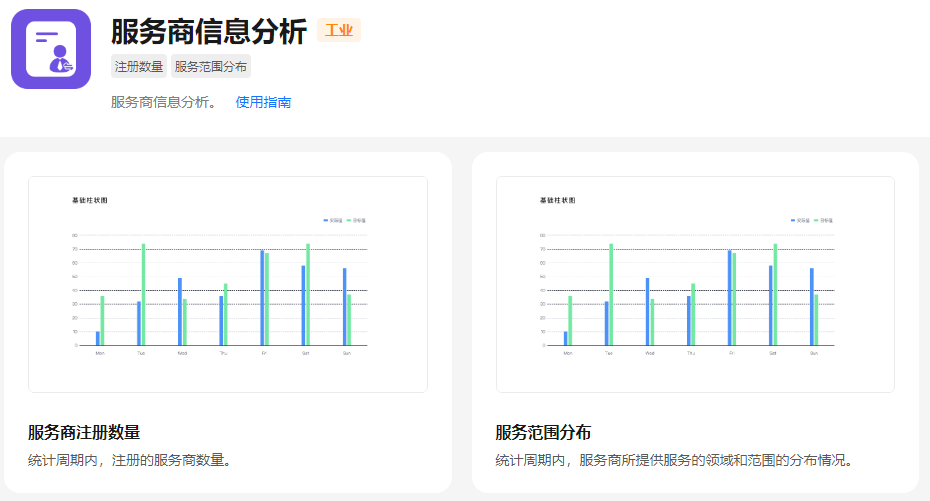Open the 服务范围分布 chart preview thumbnail
The height and width of the screenshot is (501, 930).
coord(695,284)
